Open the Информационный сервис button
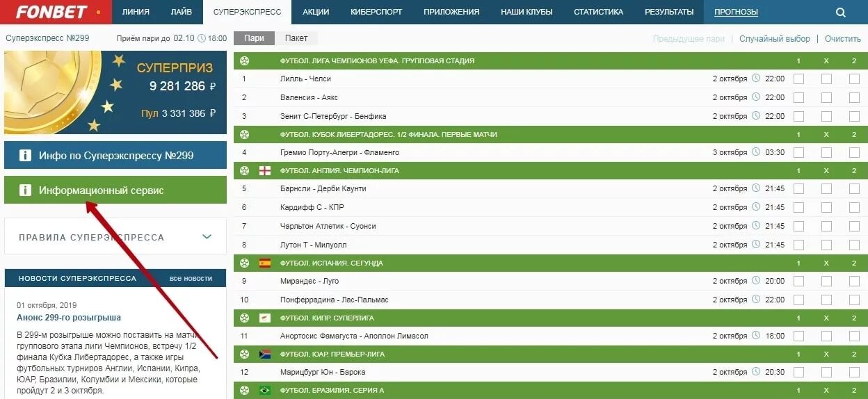The height and width of the screenshot is (399, 868). click(x=115, y=190)
